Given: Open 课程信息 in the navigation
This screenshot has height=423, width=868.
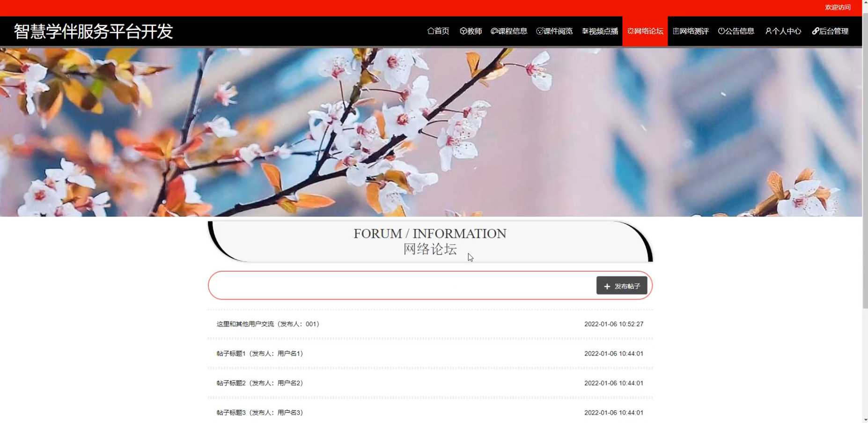Looking at the screenshot, I should point(509,31).
